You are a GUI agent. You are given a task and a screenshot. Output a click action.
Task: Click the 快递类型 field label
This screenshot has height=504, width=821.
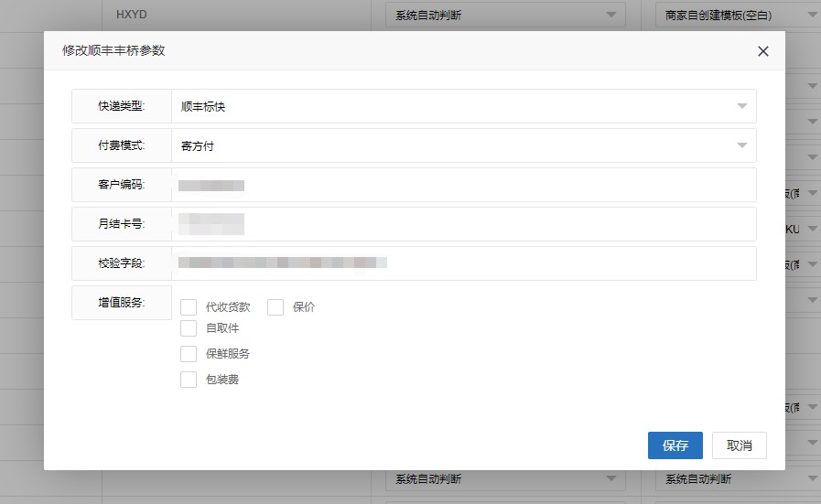click(122, 106)
